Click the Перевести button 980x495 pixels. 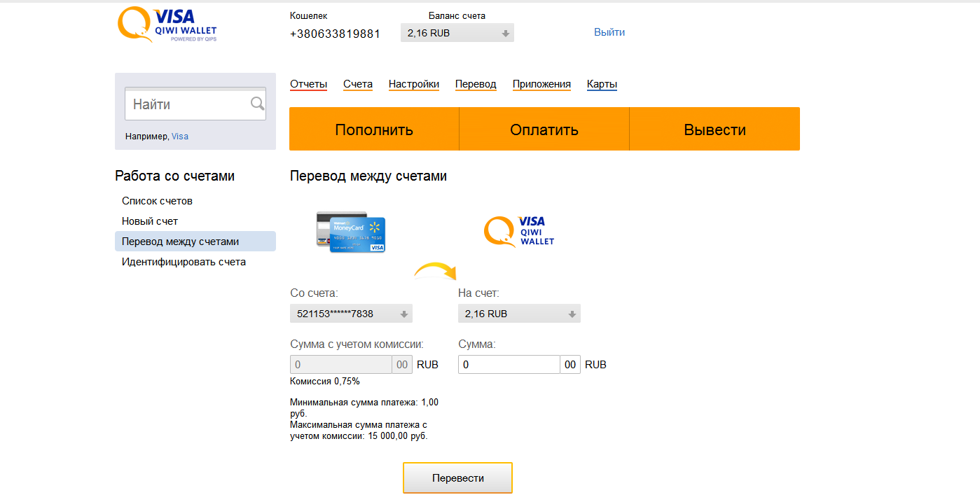point(457,477)
